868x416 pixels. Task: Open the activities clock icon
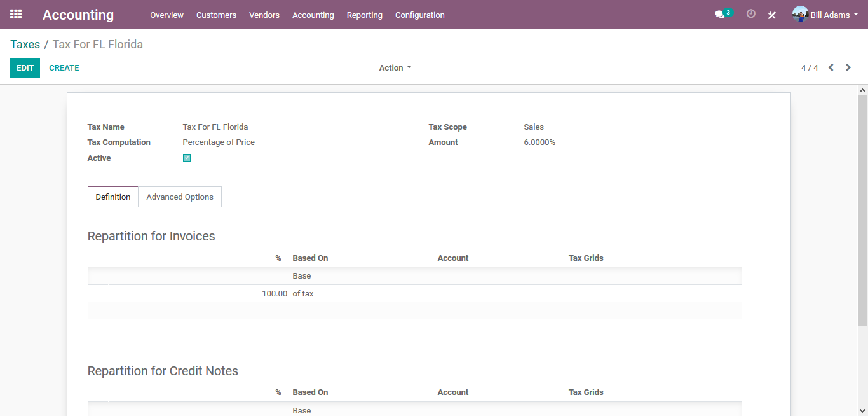(x=751, y=14)
